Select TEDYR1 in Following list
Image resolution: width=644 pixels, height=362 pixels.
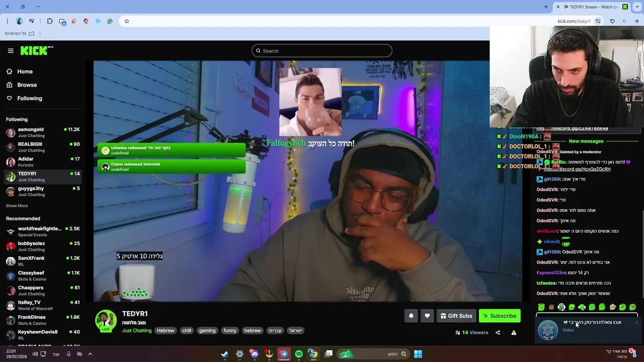point(43,176)
